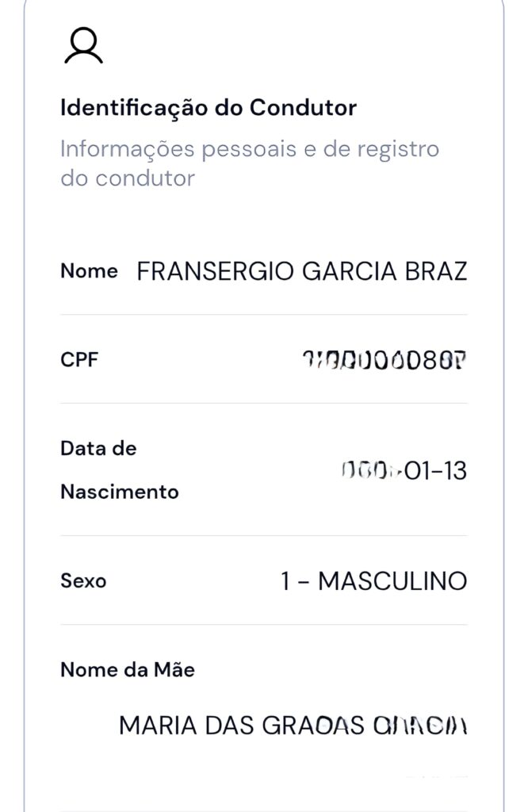Select the CPF number value
Viewport: 528px width, 812px height.
click(x=385, y=360)
